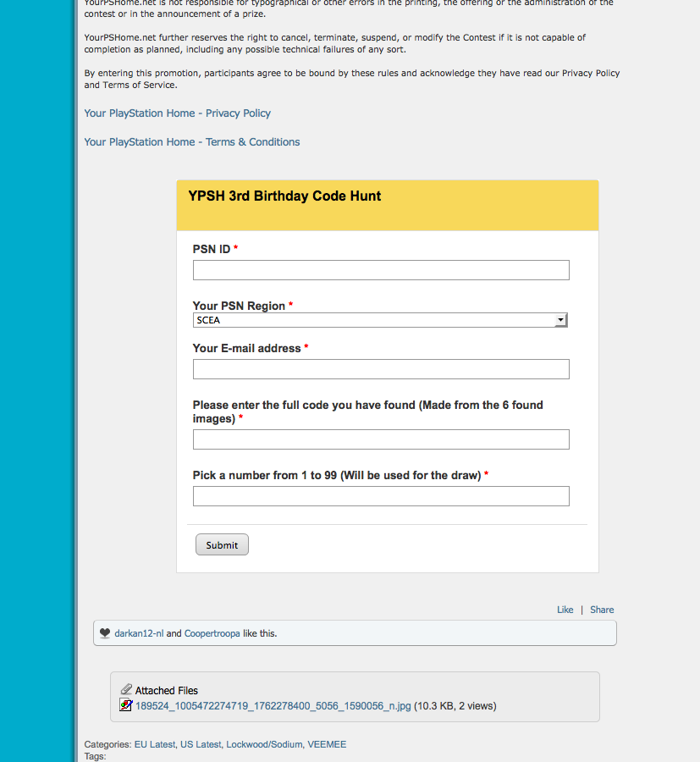Click the jpg file type icon
Screen dimensions: 700x762
click(x=126, y=705)
